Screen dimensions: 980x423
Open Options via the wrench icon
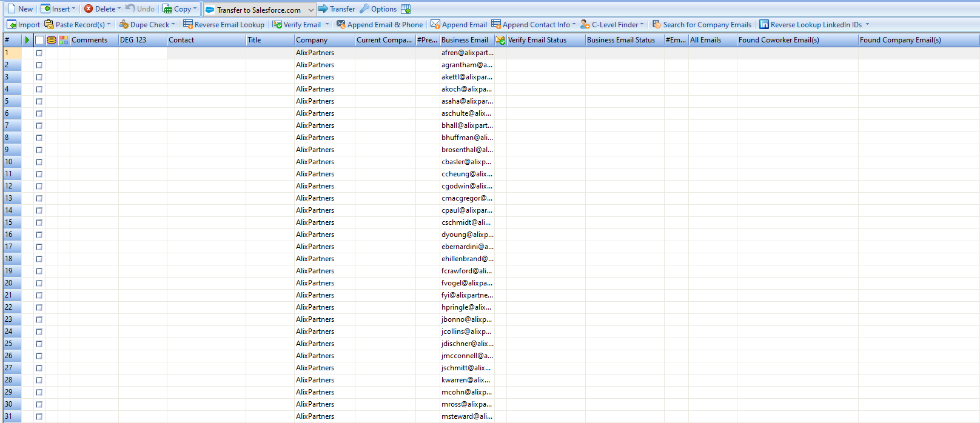point(364,9)
